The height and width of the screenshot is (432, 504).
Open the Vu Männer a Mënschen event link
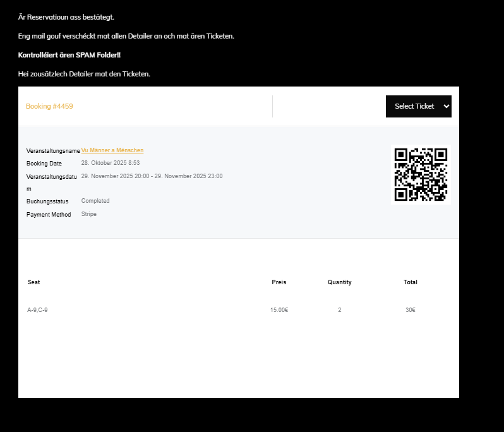(112, 150)
